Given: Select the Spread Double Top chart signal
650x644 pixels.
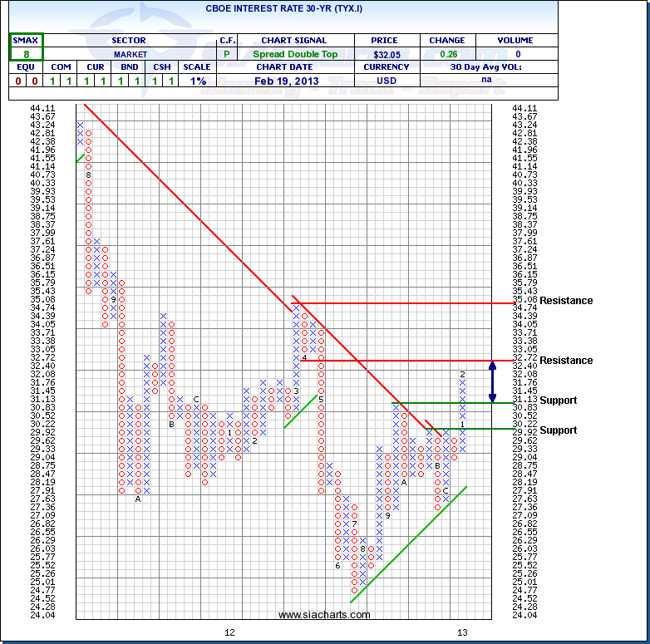Looking at the screenshot, I should click(293, 53).
